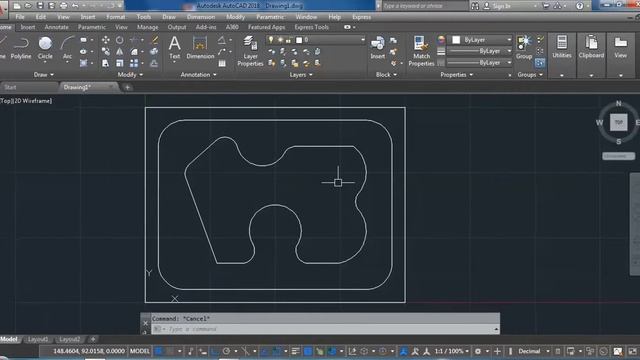The width and height of the screenshot is (640, 360).
Task: Expand the Layers panel dropdown
Action: [x=301, y=75]
